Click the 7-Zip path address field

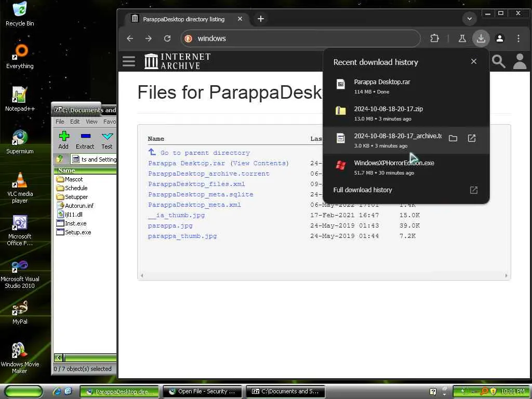pos(94,159)
